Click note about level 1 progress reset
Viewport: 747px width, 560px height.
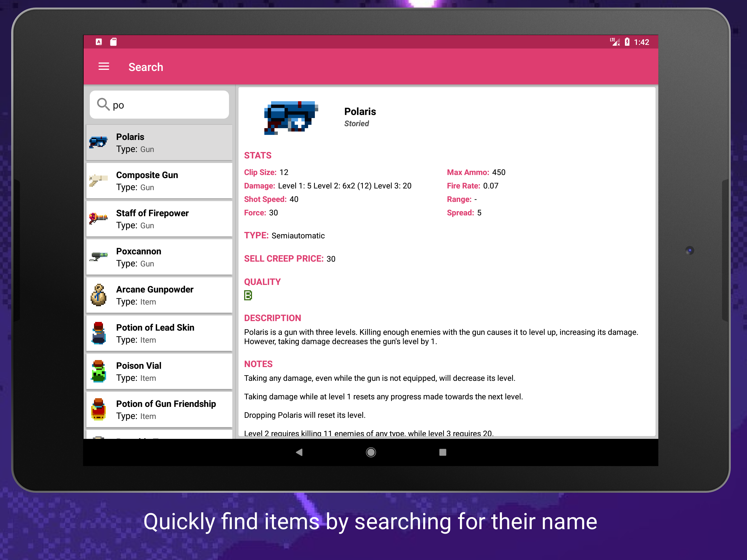[383, 397]
